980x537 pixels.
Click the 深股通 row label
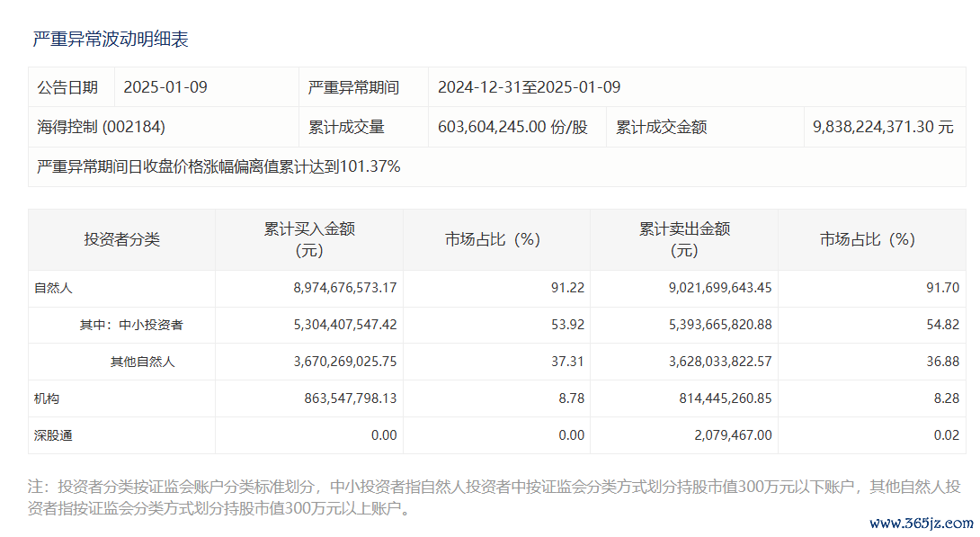pyautogui.click(x=53, y=435)
